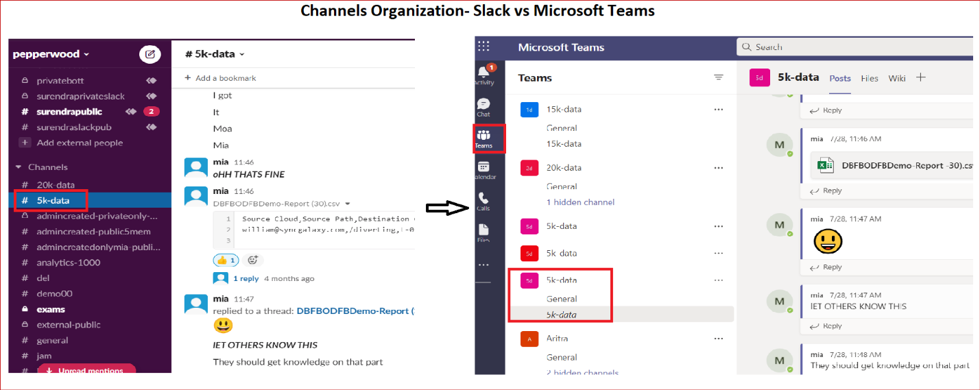Open more options for Aritra team
Image resolution: width=980 pixels, height=390 pixels.
pyautogui.click(x=719, y=339)
